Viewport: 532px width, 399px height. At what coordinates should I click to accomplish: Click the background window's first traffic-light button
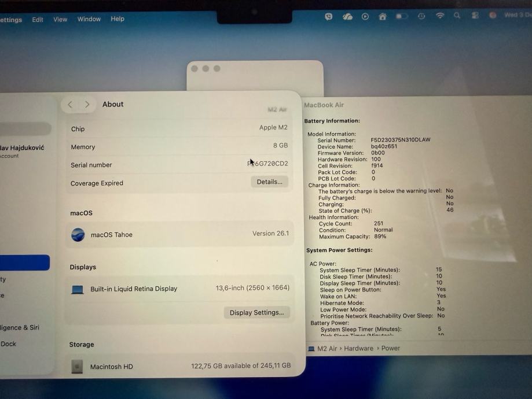[x=195, y=69]
